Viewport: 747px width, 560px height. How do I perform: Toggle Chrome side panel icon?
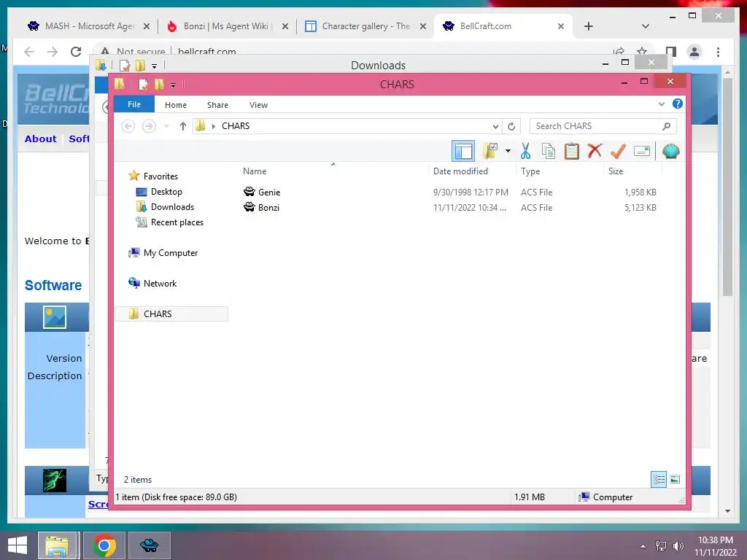(671, 52)
